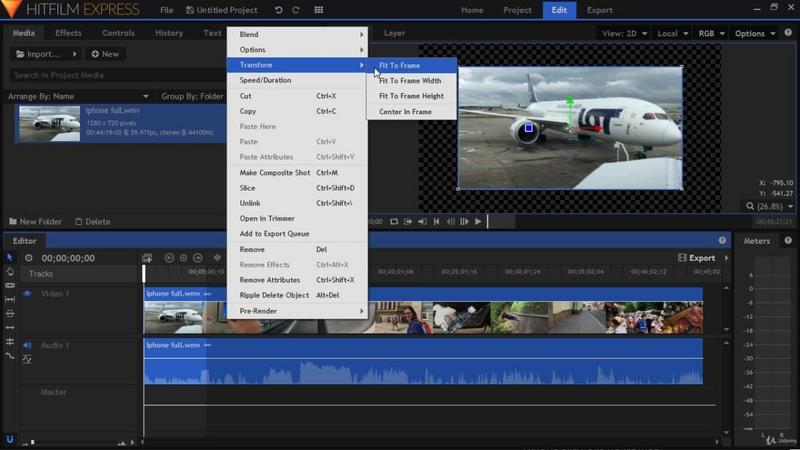The image size is (800, 450).
Task: Click the Delete button in Media panel
Action: point(93,221)
